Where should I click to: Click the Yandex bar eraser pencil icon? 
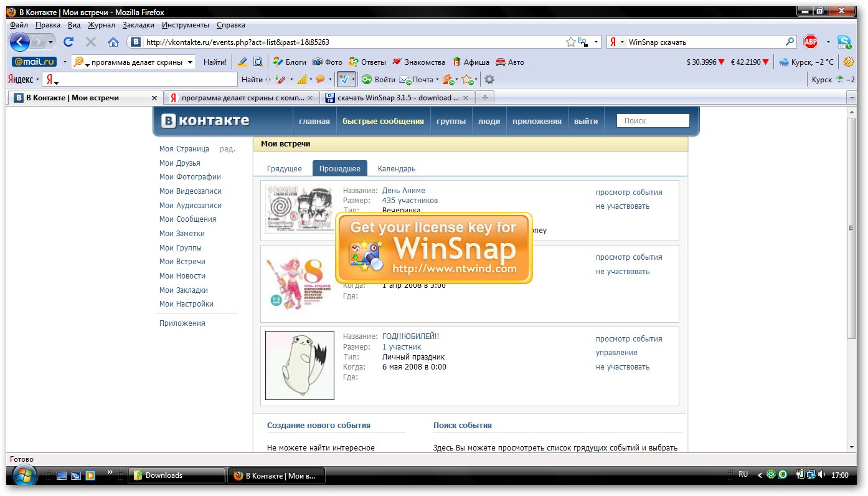point(280,79)
